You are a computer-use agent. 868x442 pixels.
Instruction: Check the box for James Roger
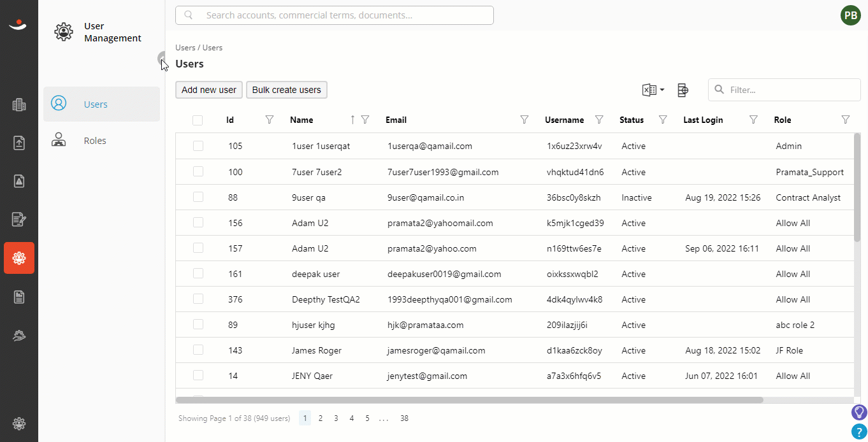[198, 350]
